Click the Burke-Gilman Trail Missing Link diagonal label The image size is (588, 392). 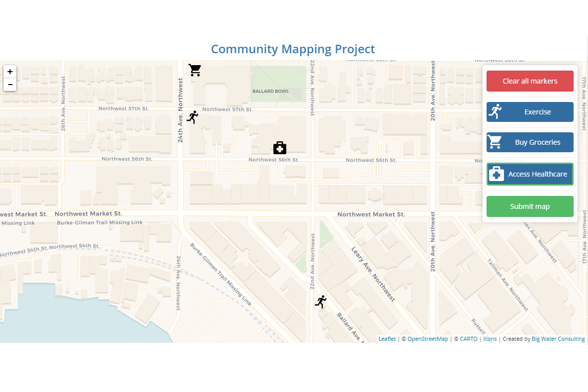click(x=221, y=275)
